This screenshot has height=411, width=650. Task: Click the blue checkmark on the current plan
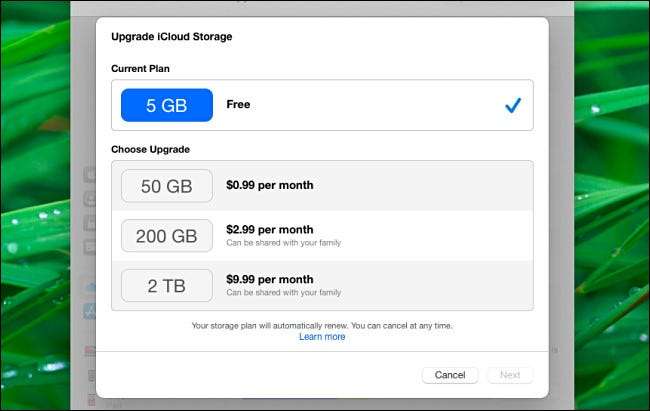tap(512, 105)
